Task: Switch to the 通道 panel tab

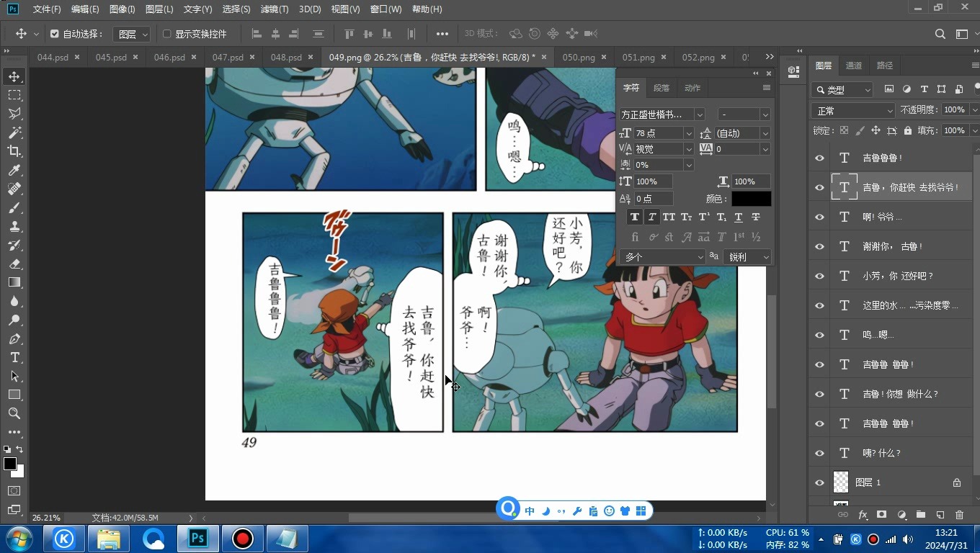Action: click(x=854, y=66)
